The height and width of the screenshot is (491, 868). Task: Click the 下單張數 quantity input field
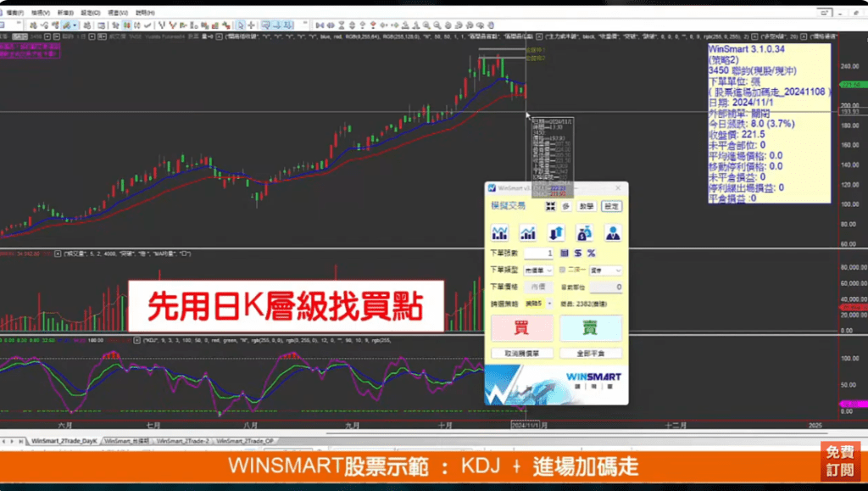click(538, 253)
